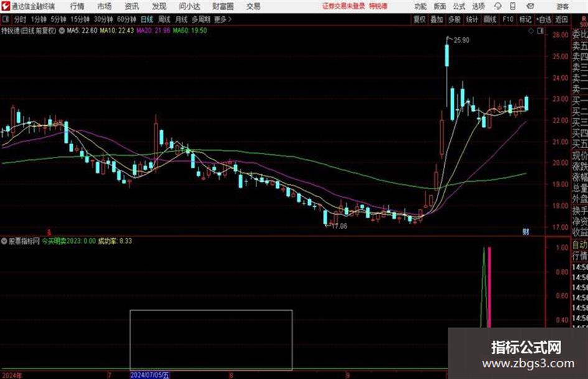Click the 标记 mark button
The width and height of the screenshot is (588, 379).
[x=525, y=19]
